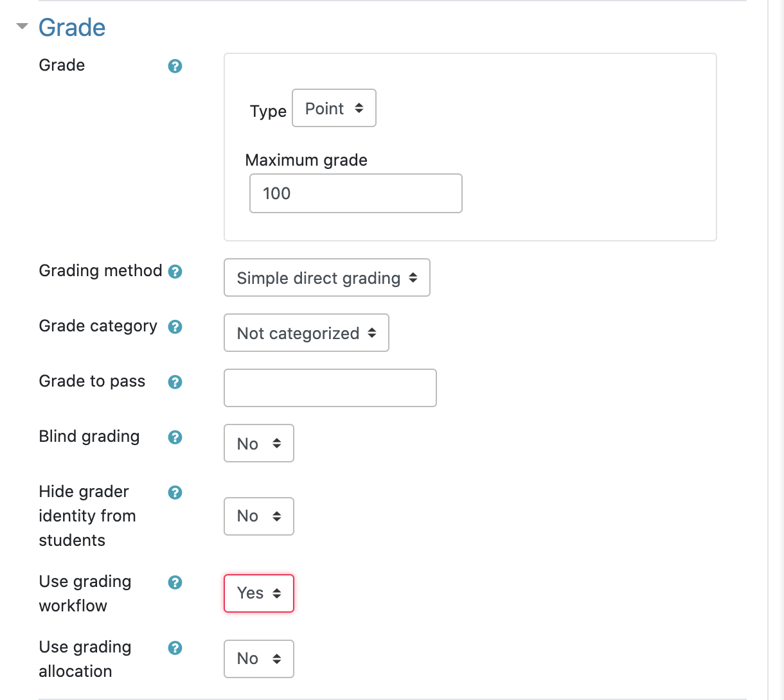
Task: Open help for the Grade setting
Action: [x=174, y=66]
